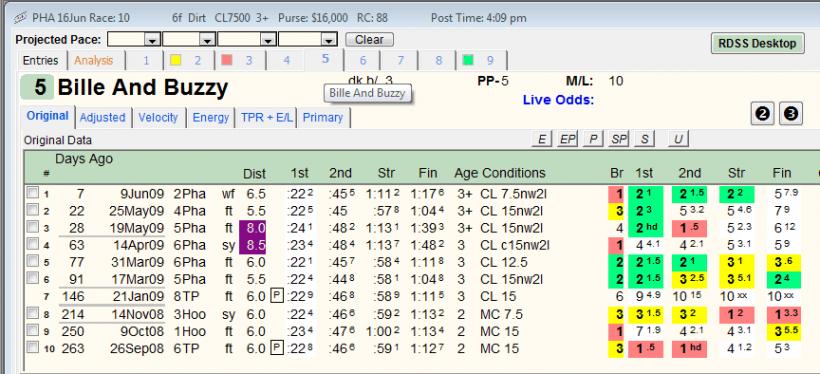
Task: Open the Velocity data tab
Action: click(x=158, y=118)
